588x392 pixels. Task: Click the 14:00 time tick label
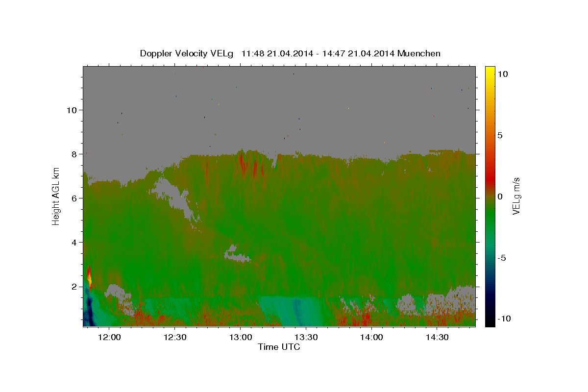(372, 338)
